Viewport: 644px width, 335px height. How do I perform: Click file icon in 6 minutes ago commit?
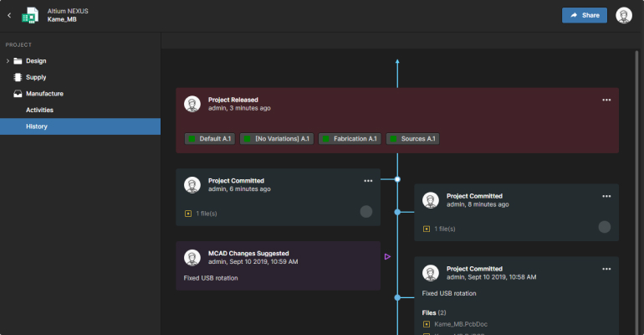point(188,214)
